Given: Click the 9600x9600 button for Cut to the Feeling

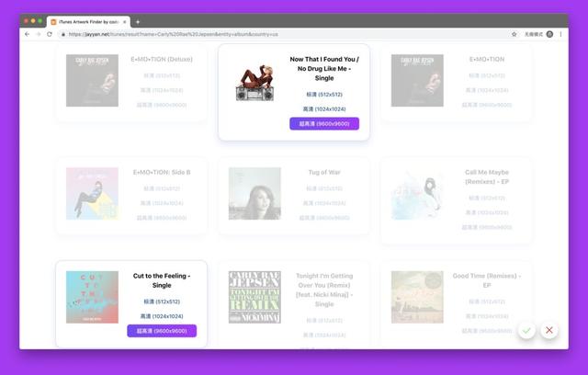Looking at the screenshot, I should point(162,331).
